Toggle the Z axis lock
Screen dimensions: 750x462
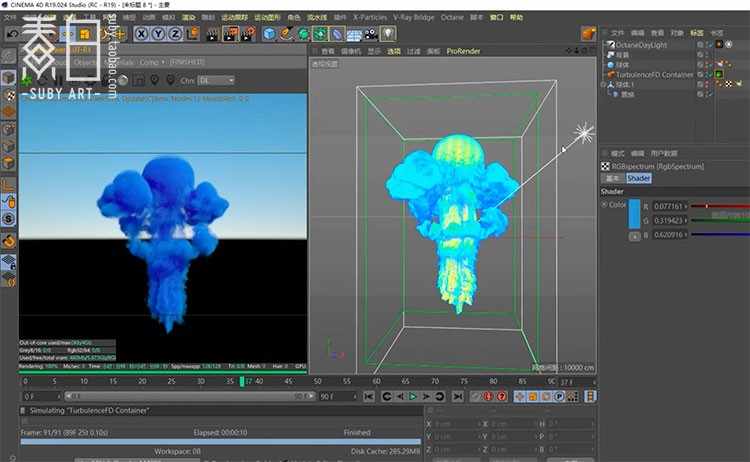(x=176, y=34)
